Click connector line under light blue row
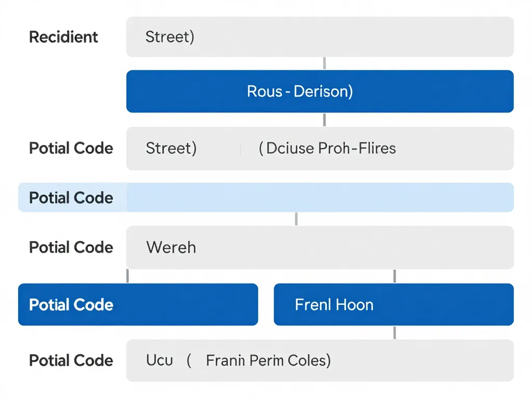The image size is (532, 399). pos(296,219)
